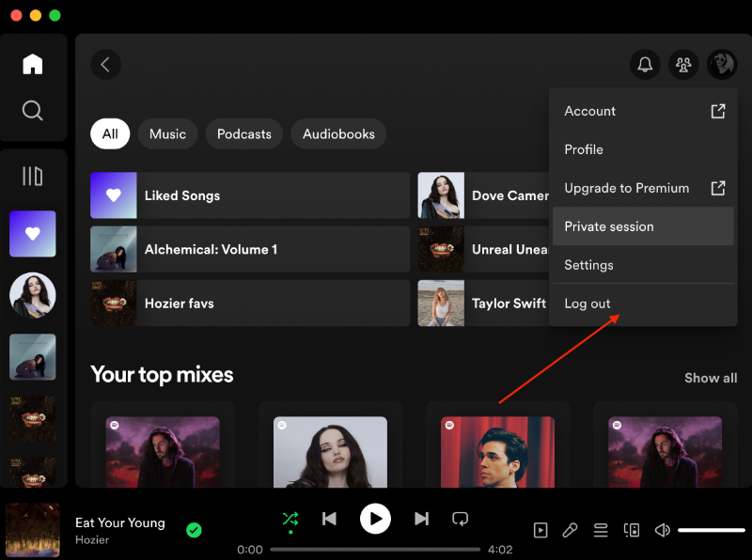752x560 pixels.
Task: Click the back navigation arrow
Action: click(105, 64)
